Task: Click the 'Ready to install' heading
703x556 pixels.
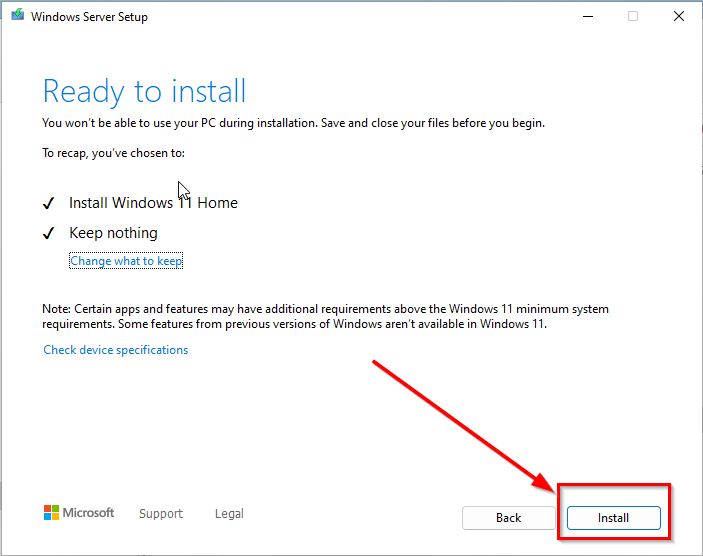Action: (x=144, y=91)
